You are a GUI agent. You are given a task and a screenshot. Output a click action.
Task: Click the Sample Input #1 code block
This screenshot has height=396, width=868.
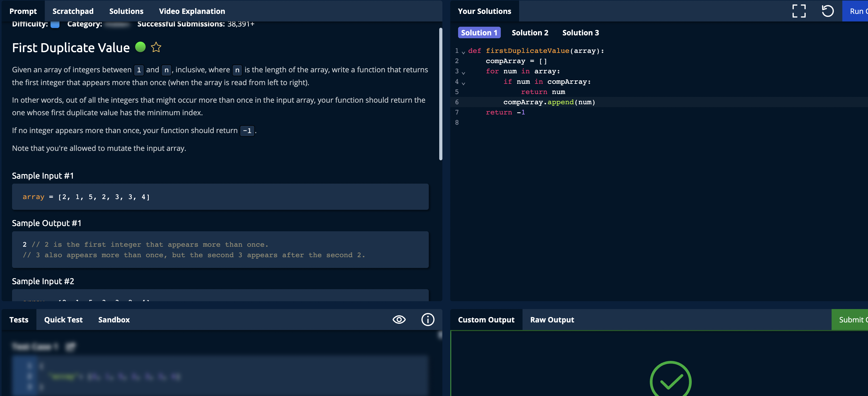click(x=220, y=196)
